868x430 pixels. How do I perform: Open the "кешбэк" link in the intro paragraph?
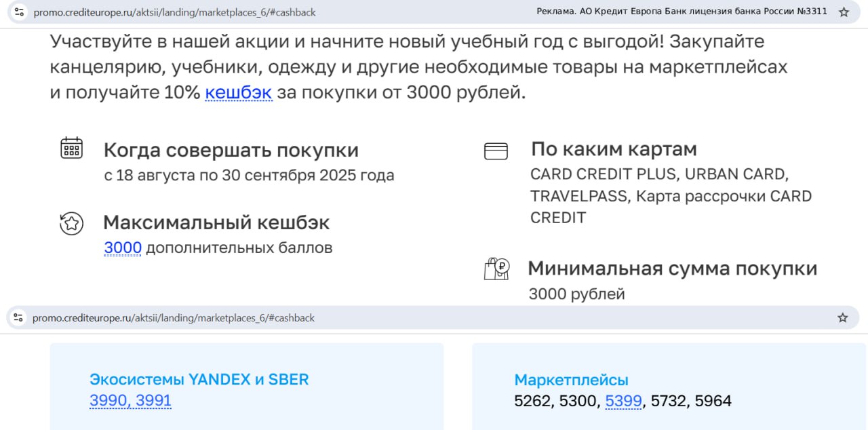[x=239, y=93]
